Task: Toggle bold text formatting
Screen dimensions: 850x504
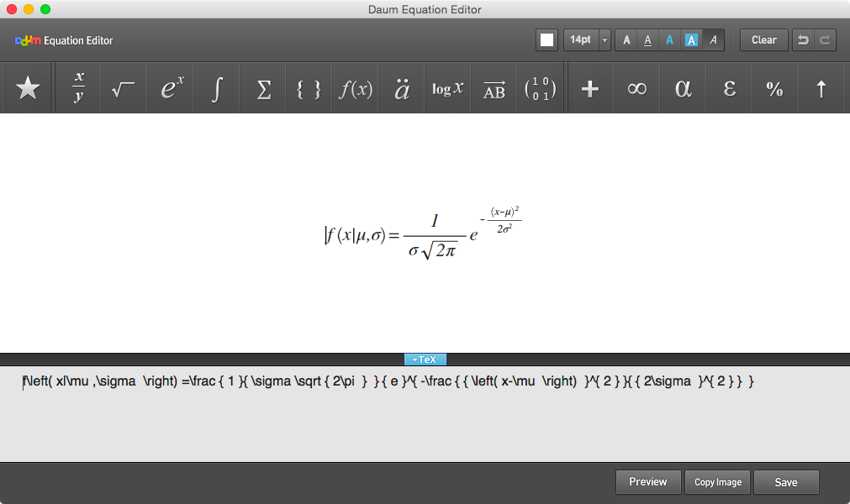Action: coord(626,40)
